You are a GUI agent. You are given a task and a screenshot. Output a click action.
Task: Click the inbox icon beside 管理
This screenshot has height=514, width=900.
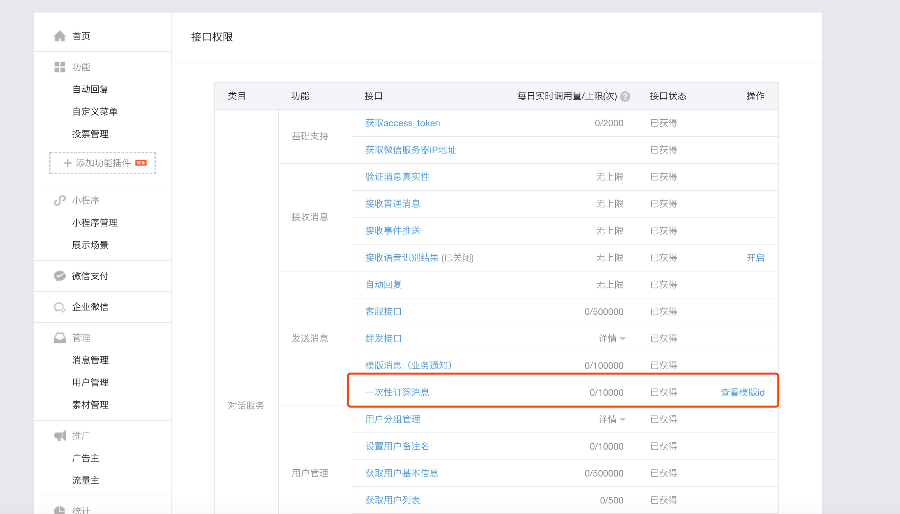coord(60,338)
